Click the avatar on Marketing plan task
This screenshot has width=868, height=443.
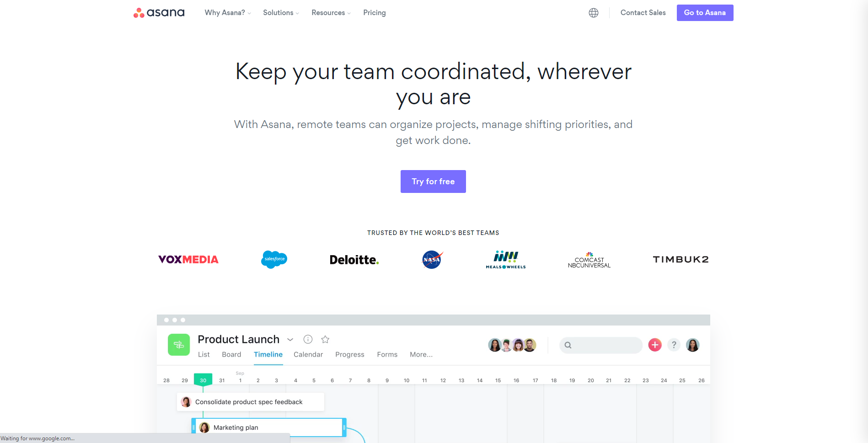[204, 427]
